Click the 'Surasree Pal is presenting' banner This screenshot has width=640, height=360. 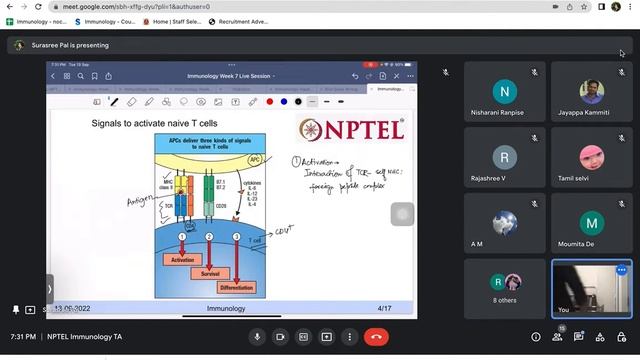point(320,45)
